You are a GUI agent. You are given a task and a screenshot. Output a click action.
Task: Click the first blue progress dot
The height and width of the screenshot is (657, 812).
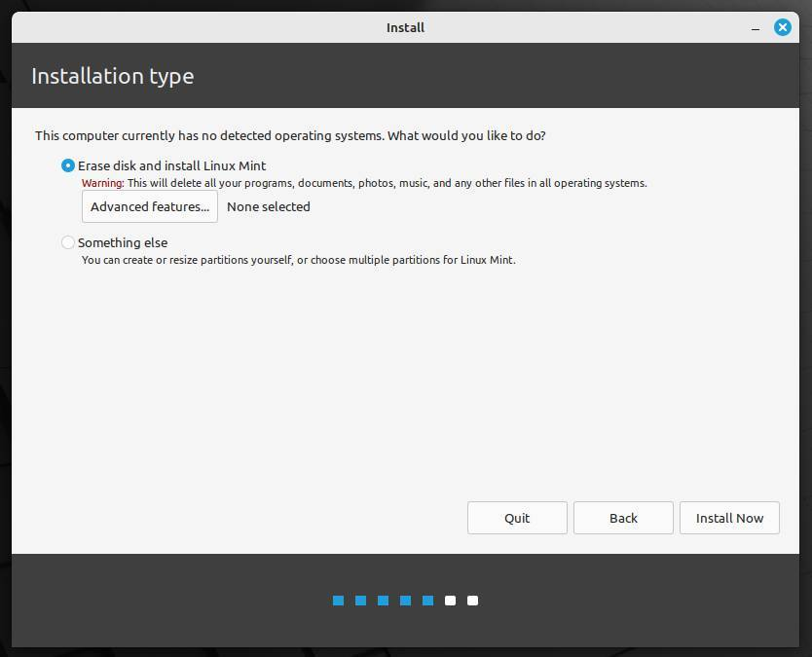click(338, 601)
